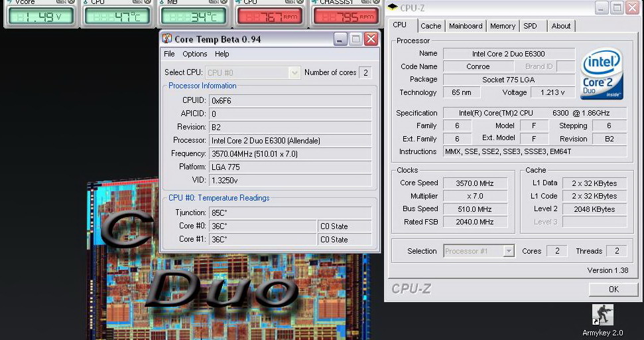
Task: Click the Tjunction 85C value
Action: (290, 213)
